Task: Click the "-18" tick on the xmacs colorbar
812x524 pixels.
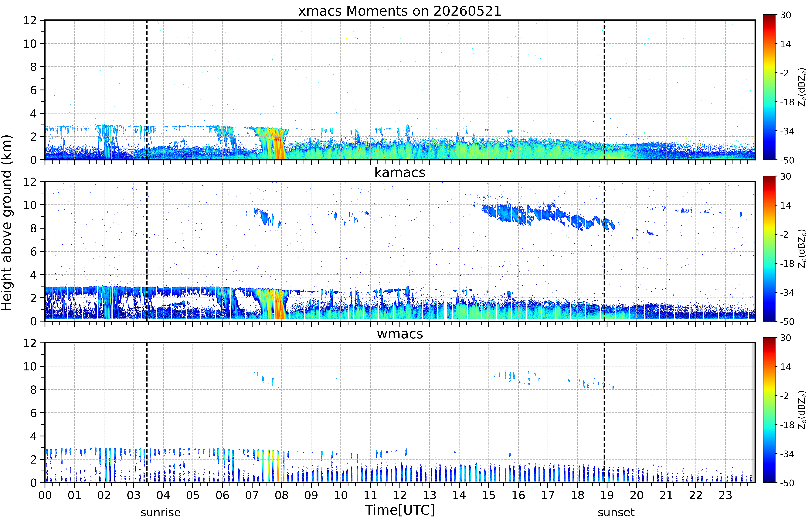Action: coord(787,102)
